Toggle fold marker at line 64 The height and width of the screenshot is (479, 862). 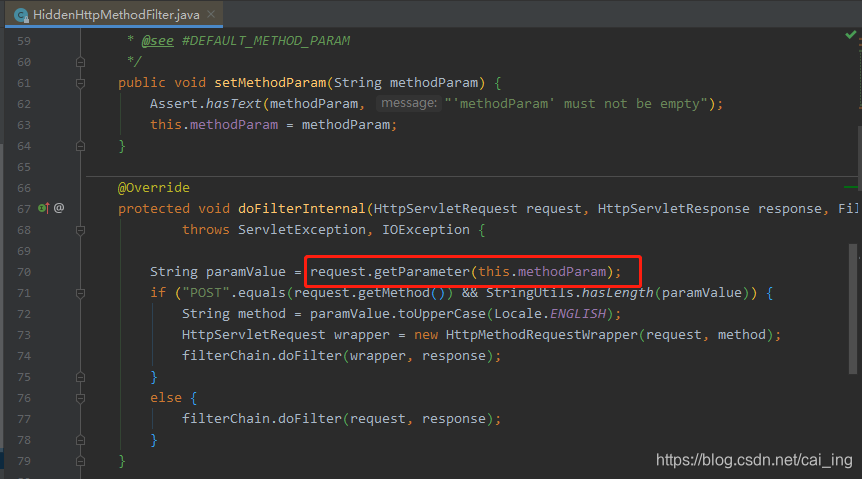point(80,146)
